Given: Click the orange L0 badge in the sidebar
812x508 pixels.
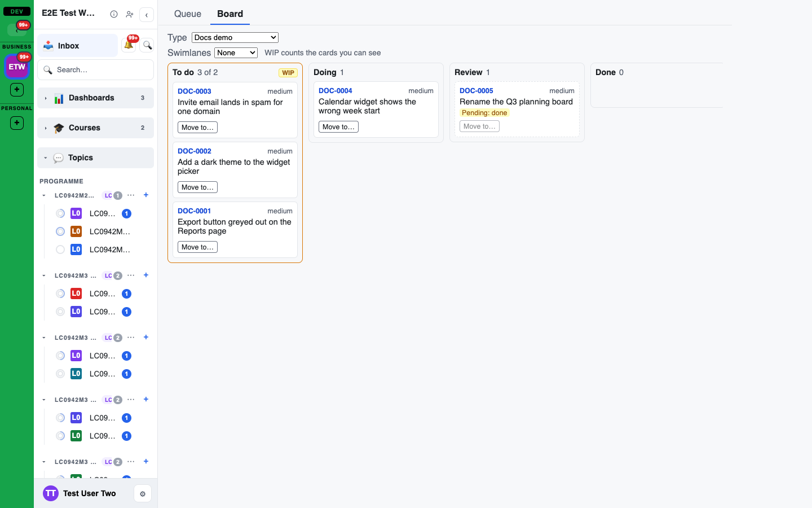Looking at the screenshot, I should (x=76, y=231).
